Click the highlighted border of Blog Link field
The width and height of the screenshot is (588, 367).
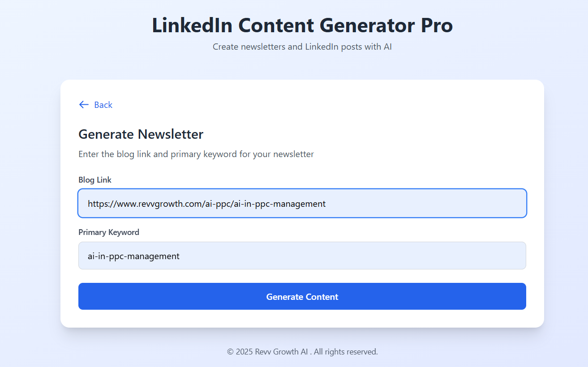(x=302, y=189)
